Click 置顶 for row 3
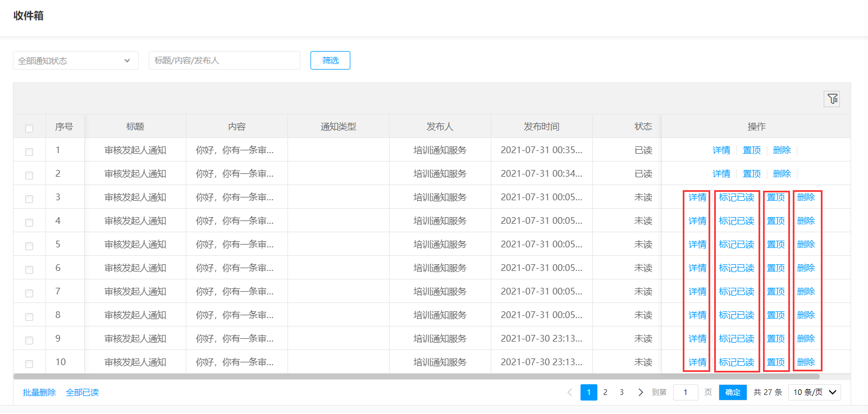868x414 pixels. [776, 197]
